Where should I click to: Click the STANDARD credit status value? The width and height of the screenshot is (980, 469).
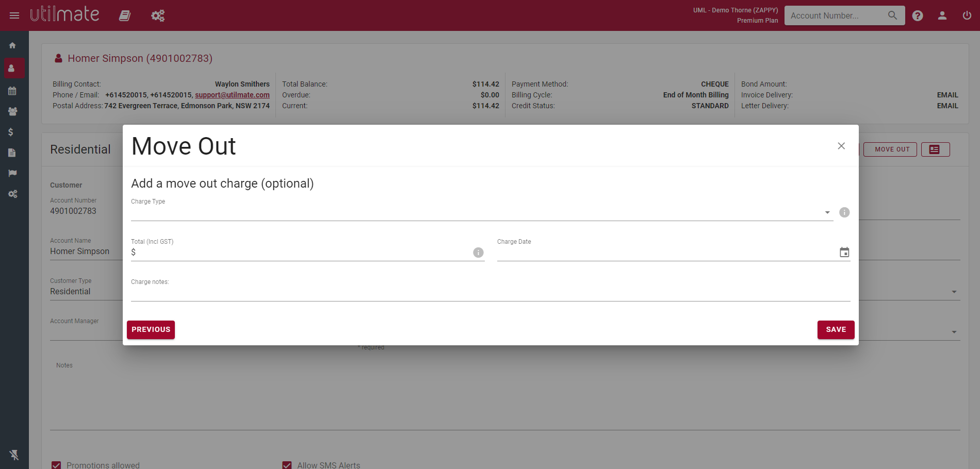pyautogui.click(x=710, y=106)
